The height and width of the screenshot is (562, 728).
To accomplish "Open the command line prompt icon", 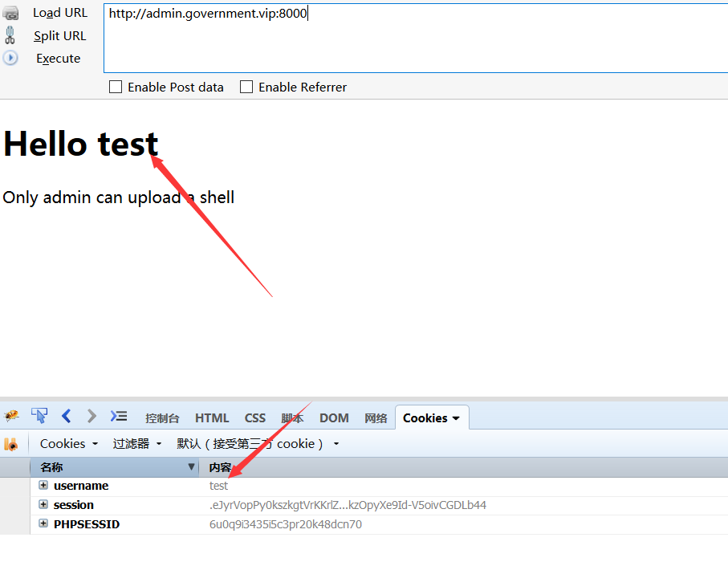I will 119,416.
